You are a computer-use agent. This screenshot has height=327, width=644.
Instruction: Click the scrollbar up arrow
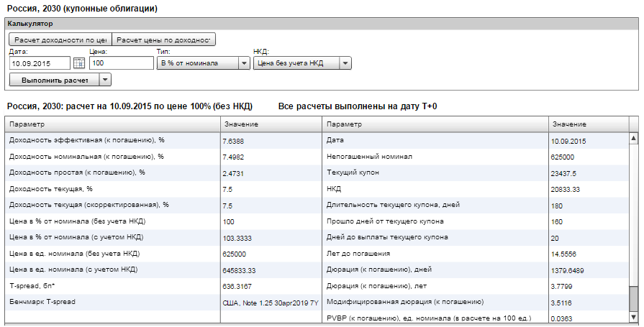(633, 138)
